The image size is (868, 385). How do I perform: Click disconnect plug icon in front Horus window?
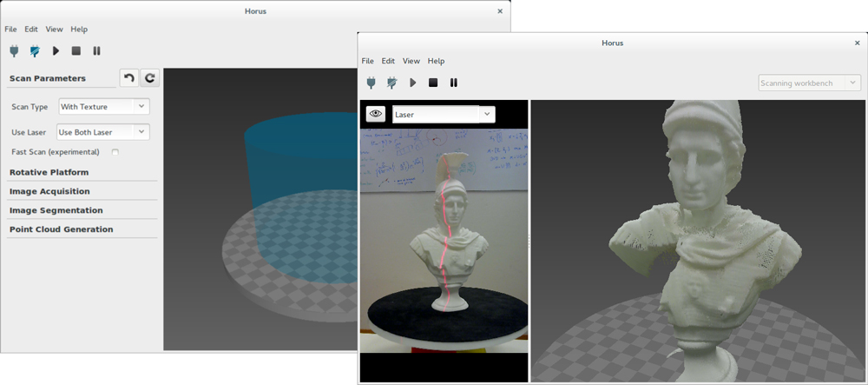coord(392,83)
